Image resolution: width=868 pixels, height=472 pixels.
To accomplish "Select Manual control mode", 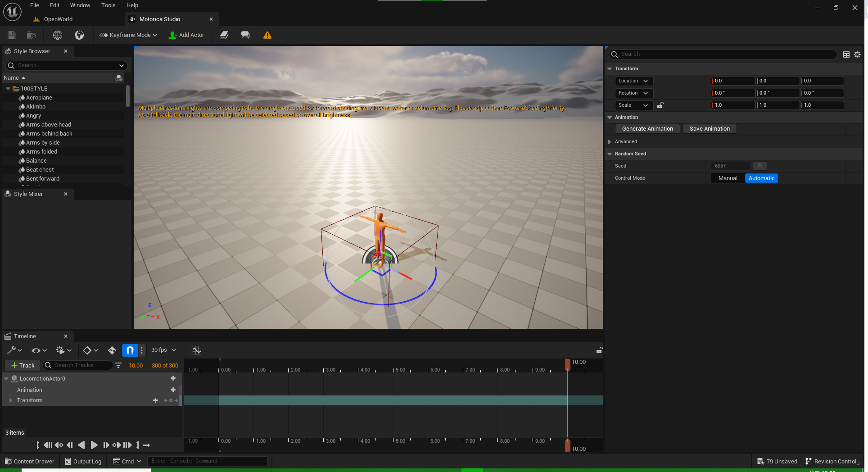I will 728,178.
